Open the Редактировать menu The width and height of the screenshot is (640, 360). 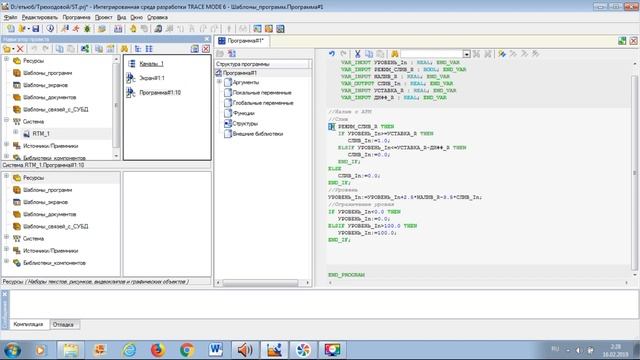[x=40, y=18]
